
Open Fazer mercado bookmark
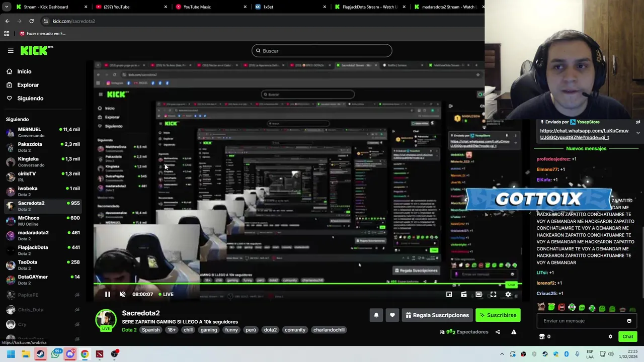tap(42, 34)
